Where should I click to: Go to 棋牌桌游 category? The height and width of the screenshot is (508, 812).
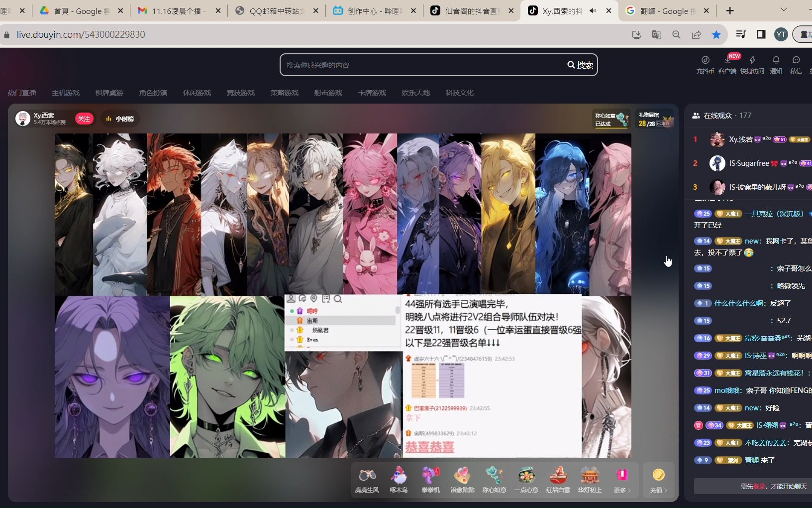pos(109,93)
